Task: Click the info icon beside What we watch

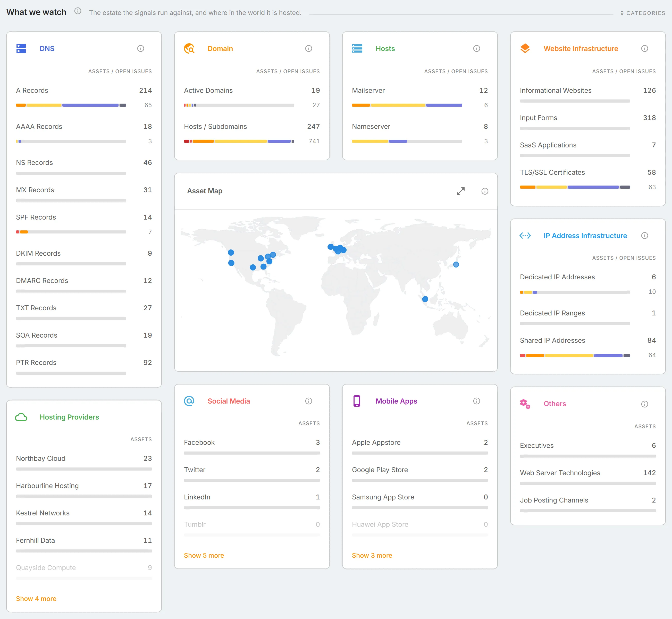Action: [x=78, y=11]
